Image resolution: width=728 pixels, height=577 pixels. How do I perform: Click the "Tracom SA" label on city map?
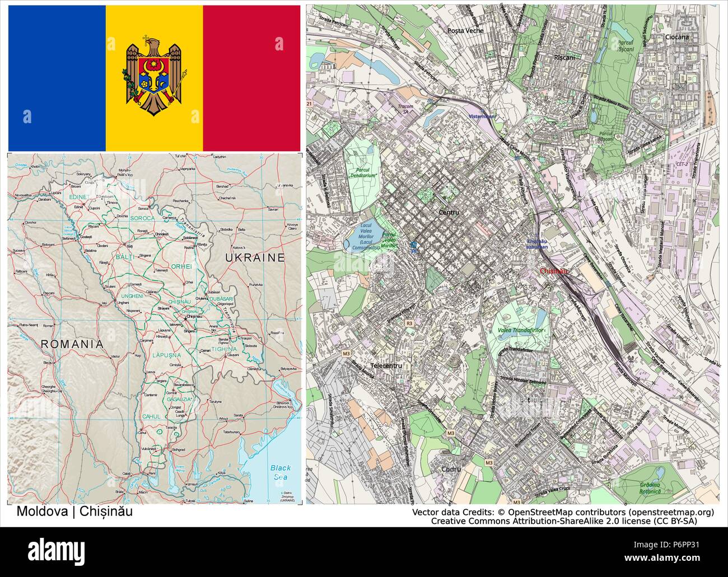point(404,108)
